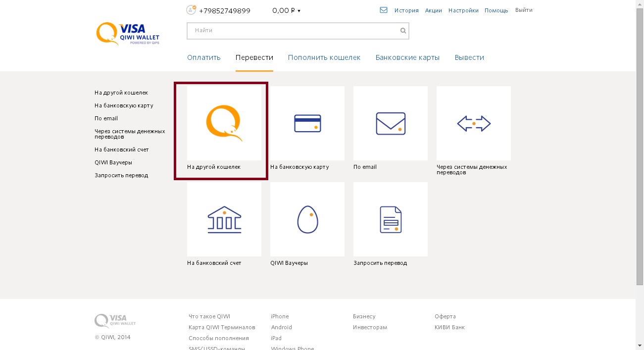Image resolution: width=644 pixels, height=350 pixels.
Task: Click the На банковский счет tile caption
Action: point(214,263)
